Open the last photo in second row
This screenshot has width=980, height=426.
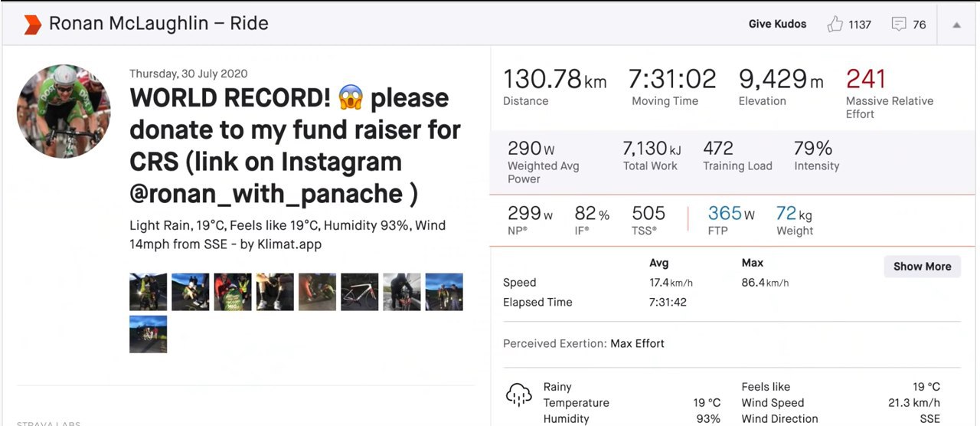(x=149, y=334)
